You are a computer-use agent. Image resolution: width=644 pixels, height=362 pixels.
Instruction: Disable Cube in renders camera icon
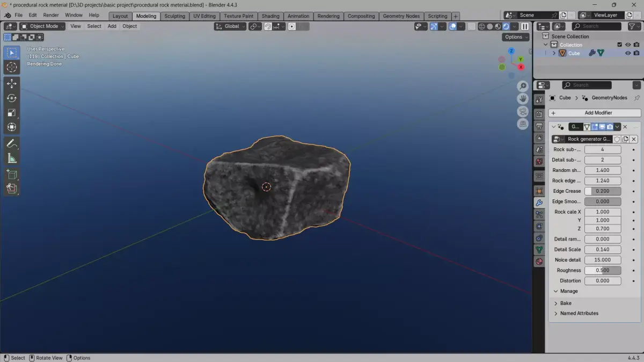tap(636, 53)
